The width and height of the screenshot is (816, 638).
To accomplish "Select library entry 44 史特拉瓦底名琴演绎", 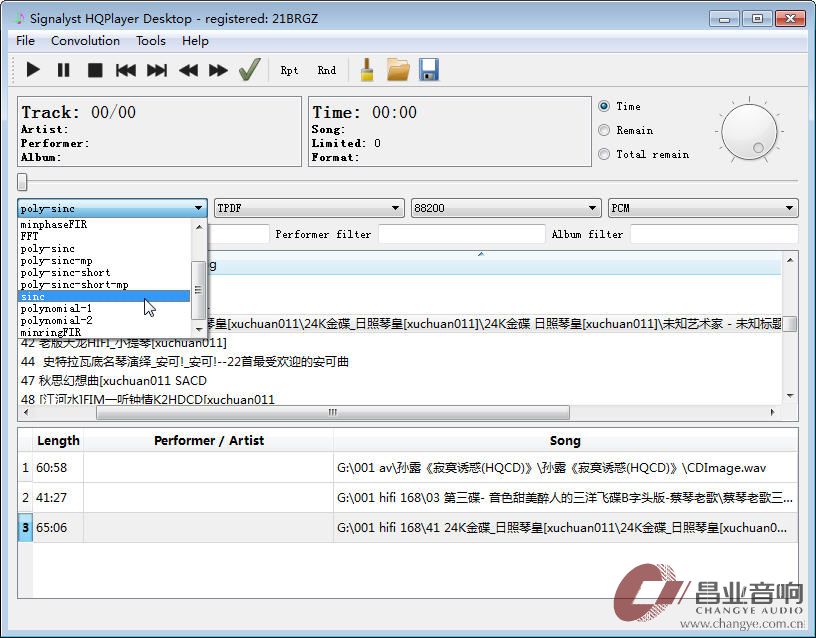I will tap(185, 362).
